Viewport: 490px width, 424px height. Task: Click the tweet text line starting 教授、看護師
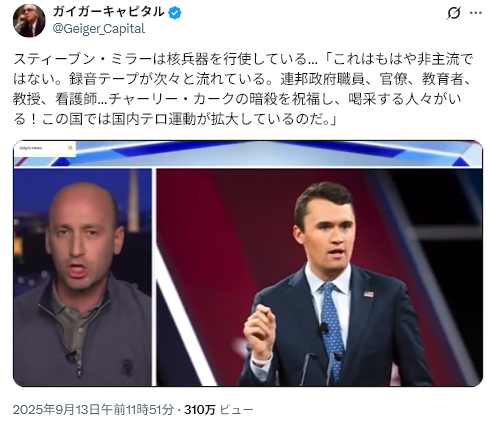[x=237, y=99]
